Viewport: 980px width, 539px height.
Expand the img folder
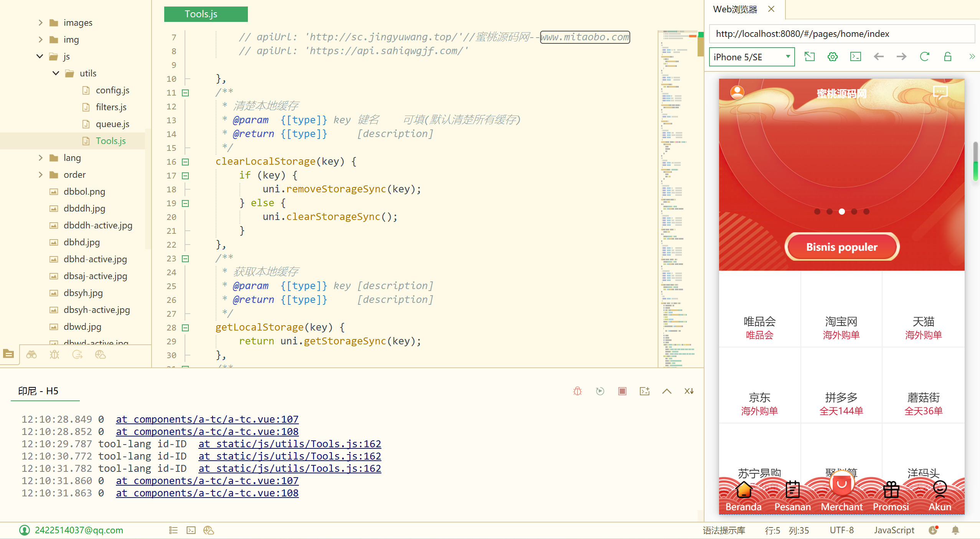[x=40, y=40]
